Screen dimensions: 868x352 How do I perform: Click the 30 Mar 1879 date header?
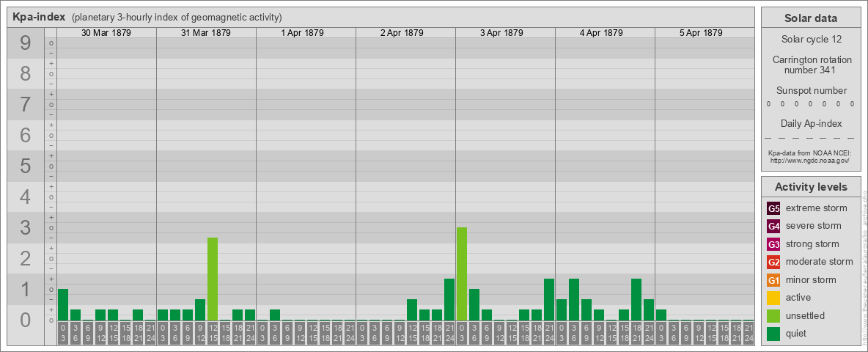point(106,33)
